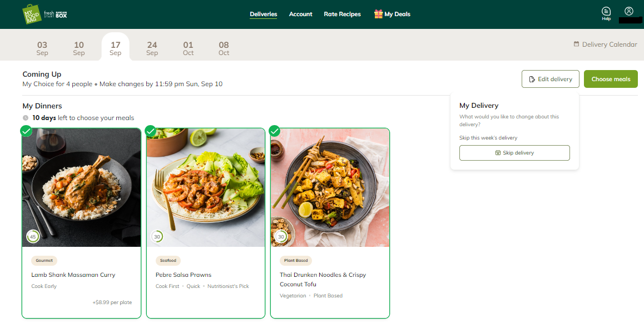Open the user profile icon
The height and width of the screenshot is (328, 644).
coord(629,11)
